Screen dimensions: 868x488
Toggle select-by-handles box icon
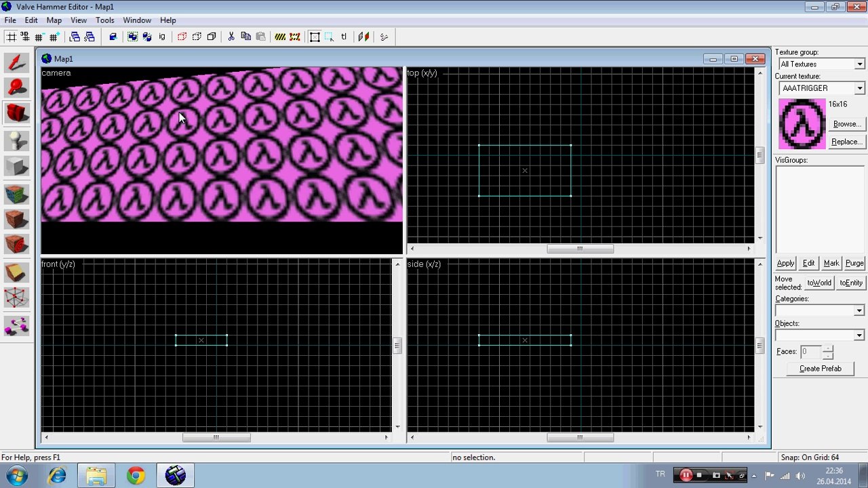pyautogui.click(x=315, y=37)
